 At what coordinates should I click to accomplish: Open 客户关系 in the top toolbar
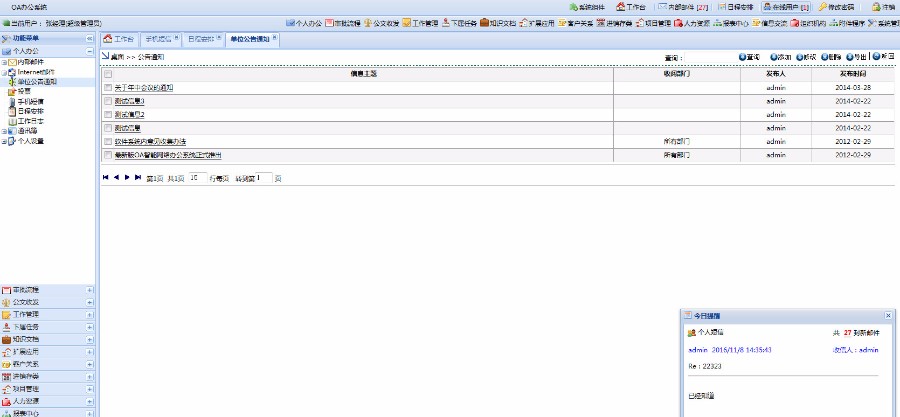[x=576, y=24]
